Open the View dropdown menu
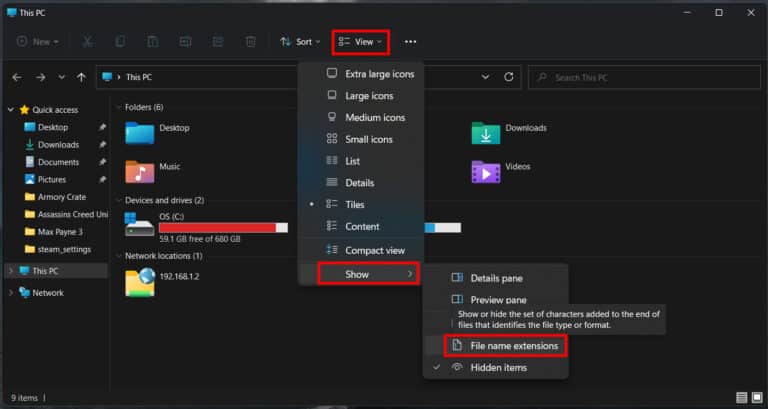Screen dimensions: 768x409 (360, 42)
